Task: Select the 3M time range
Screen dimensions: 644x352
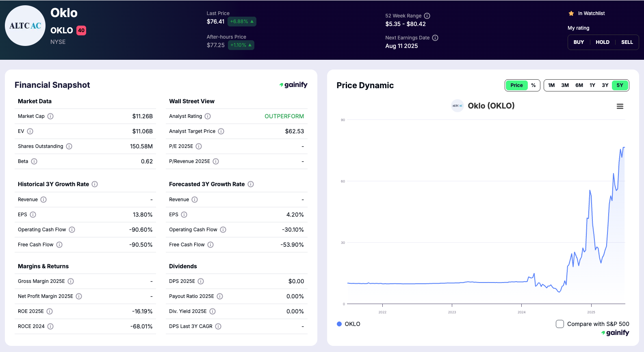Action: click(x=565, y=85)
